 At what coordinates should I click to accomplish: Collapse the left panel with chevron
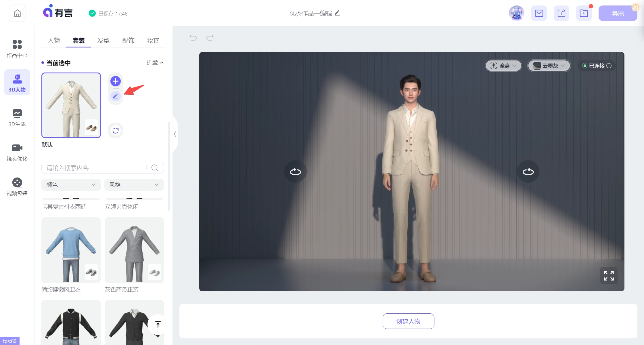[x=175, y=134]
